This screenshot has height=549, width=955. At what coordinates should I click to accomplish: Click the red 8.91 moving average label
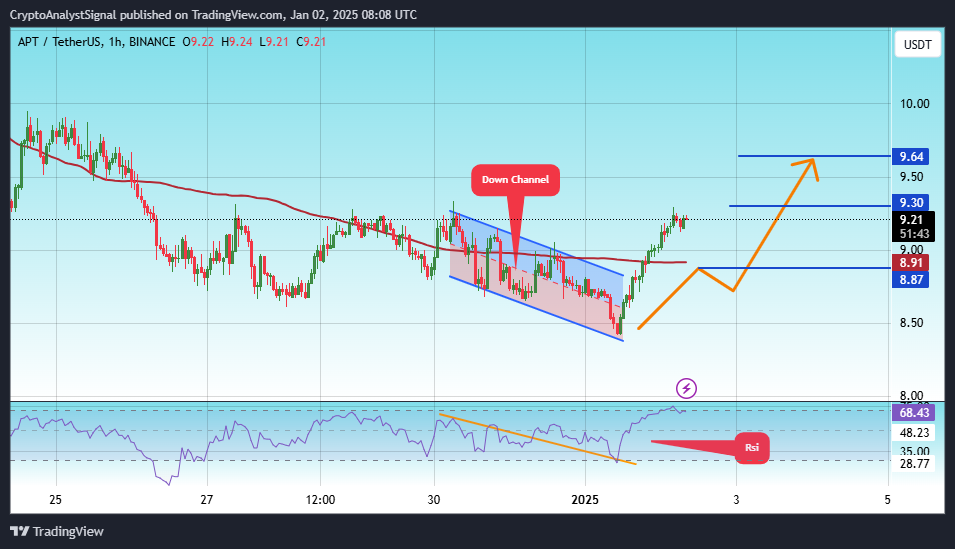point(911,263)
